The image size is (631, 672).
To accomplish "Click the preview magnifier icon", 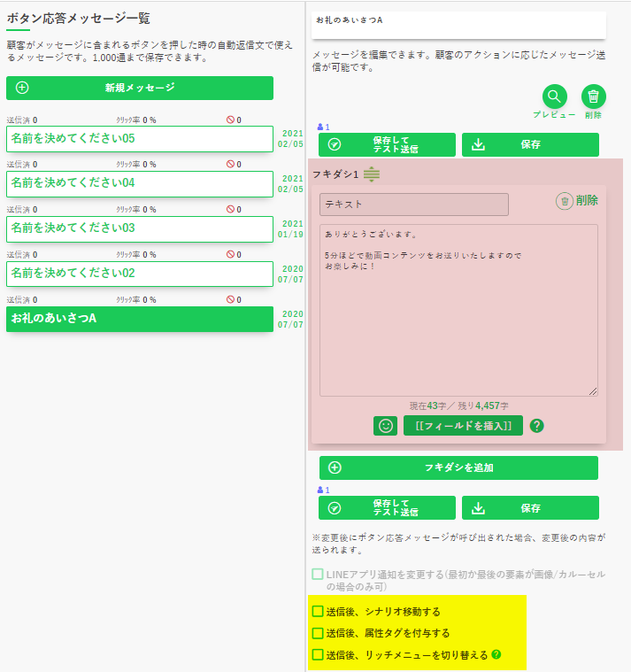I will click(554, 97).
